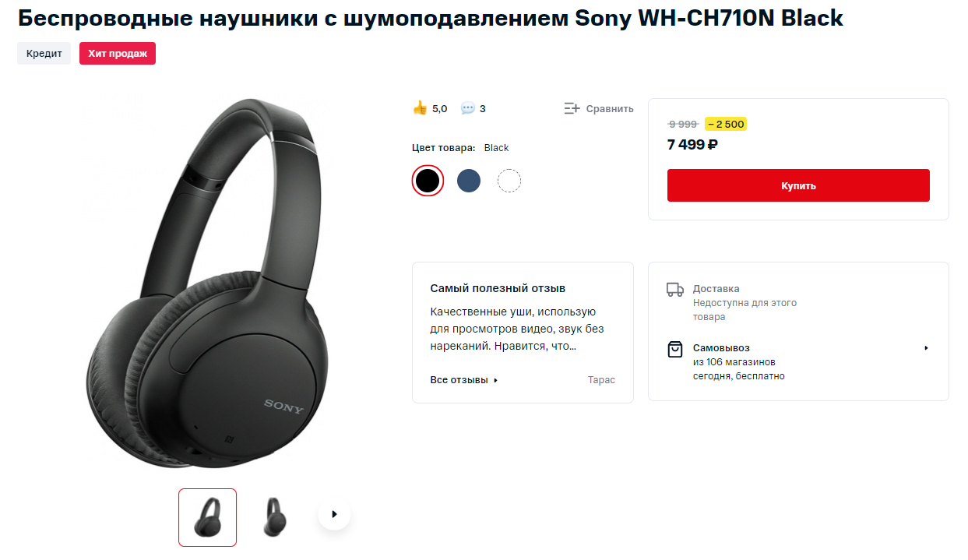Click the thumbs-up rating icon
The image size is (968, 560).
(x=420, y=107)
